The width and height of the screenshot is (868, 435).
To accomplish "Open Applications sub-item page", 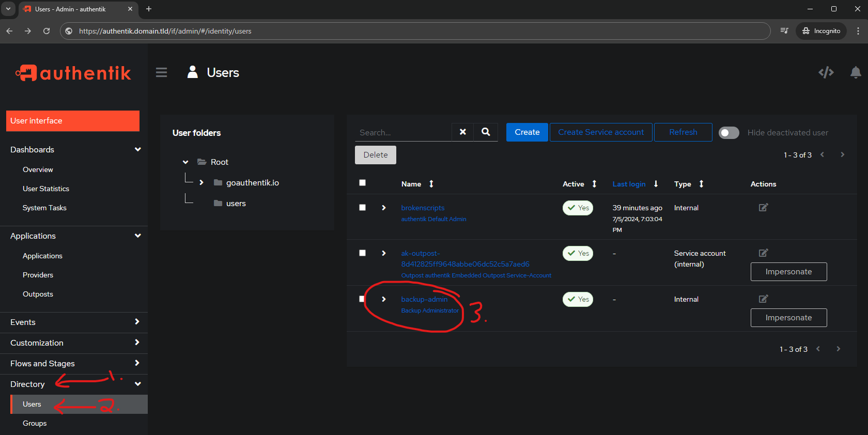I will [x=42, y=256].
